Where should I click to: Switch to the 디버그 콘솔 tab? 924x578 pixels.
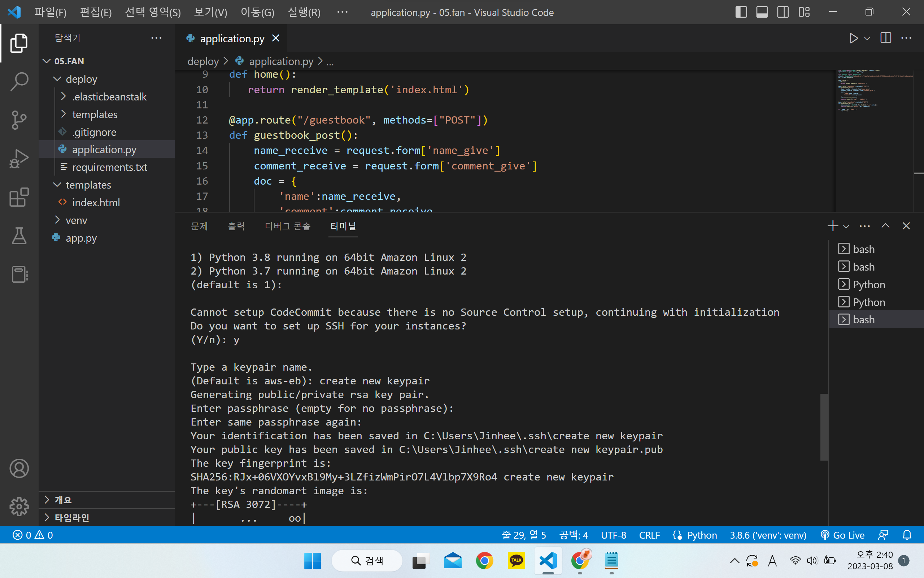click(288, 226)
